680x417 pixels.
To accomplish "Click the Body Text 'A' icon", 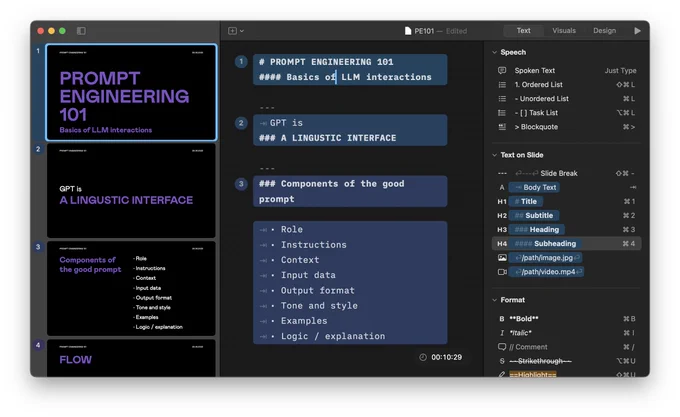I will click(502, 187).
